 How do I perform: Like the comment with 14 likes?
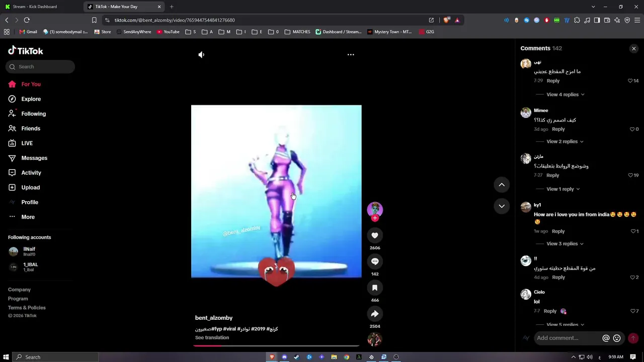click(x=630, y=81)
